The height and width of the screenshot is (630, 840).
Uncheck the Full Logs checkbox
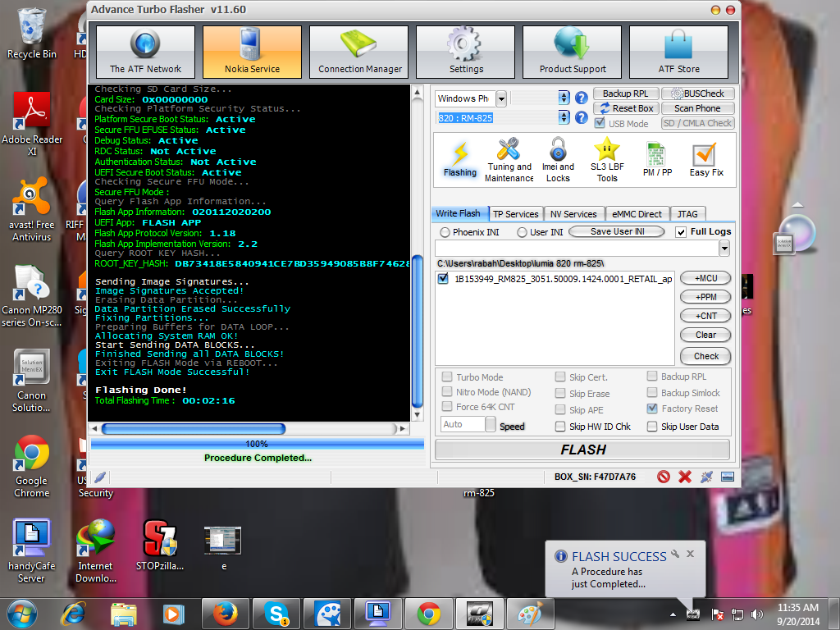coord(681,232)
